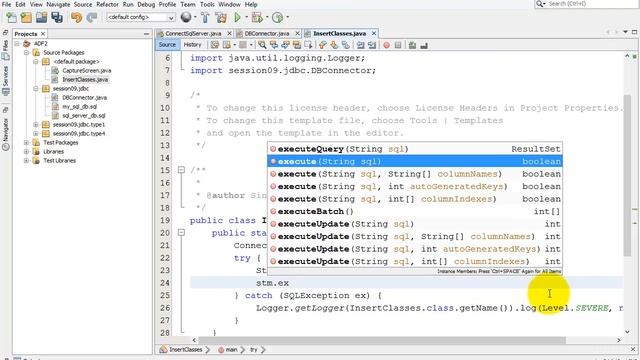This screenshot has width=640, height=360.
Task: Click the Find Next Occurrence icon
Action: click(x=285, y=45)
